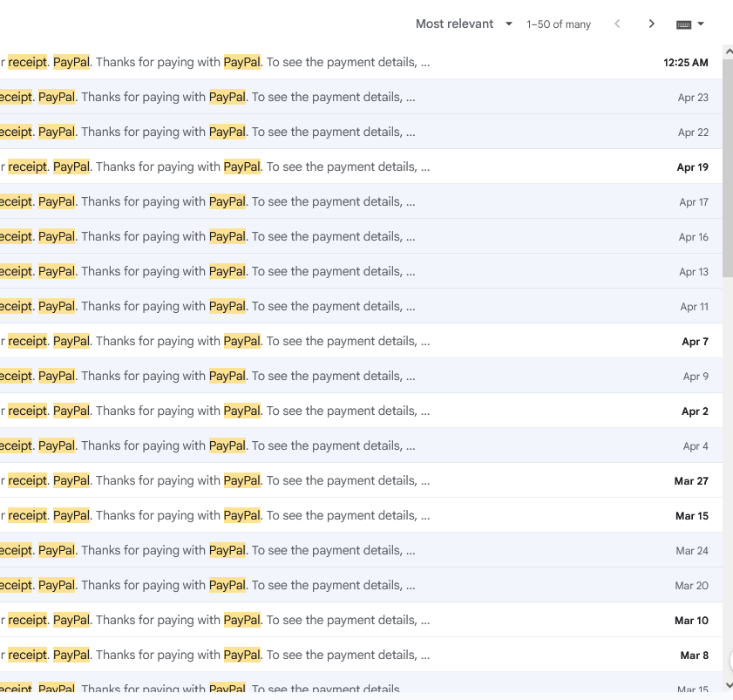The image size is (733, 700).
Task: Go to the previous page of results
Action: 617,24
